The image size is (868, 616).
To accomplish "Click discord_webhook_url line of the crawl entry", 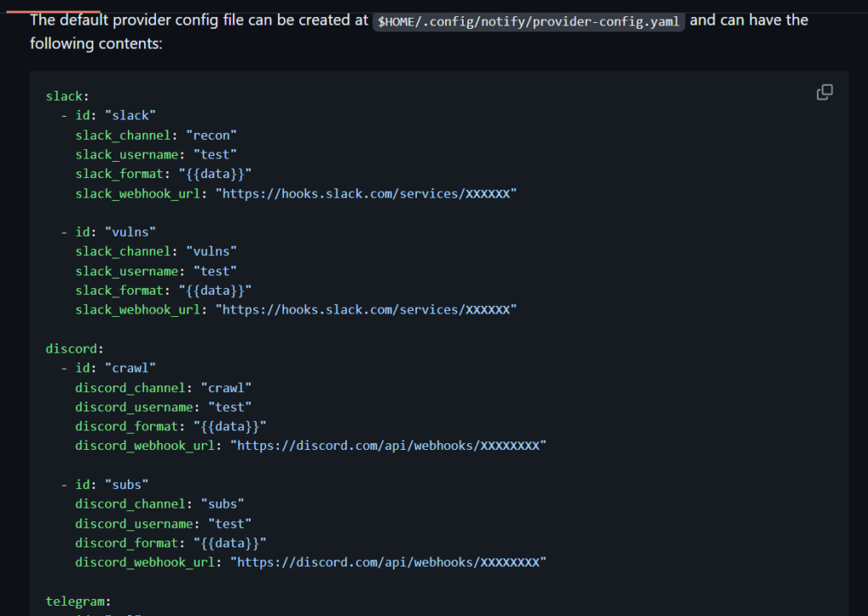I will (x=310, y=446).
